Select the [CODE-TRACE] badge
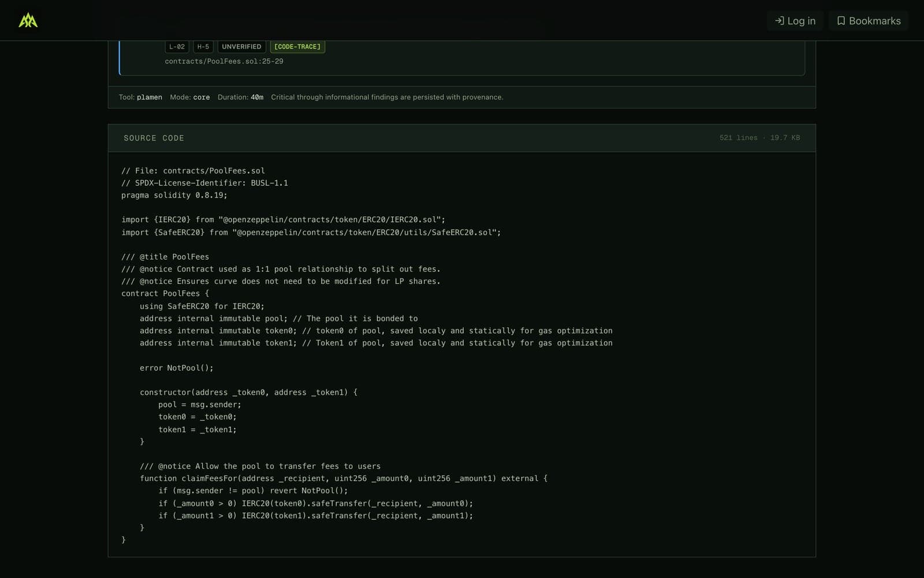 pyautogui.click(x=297, y=47)
